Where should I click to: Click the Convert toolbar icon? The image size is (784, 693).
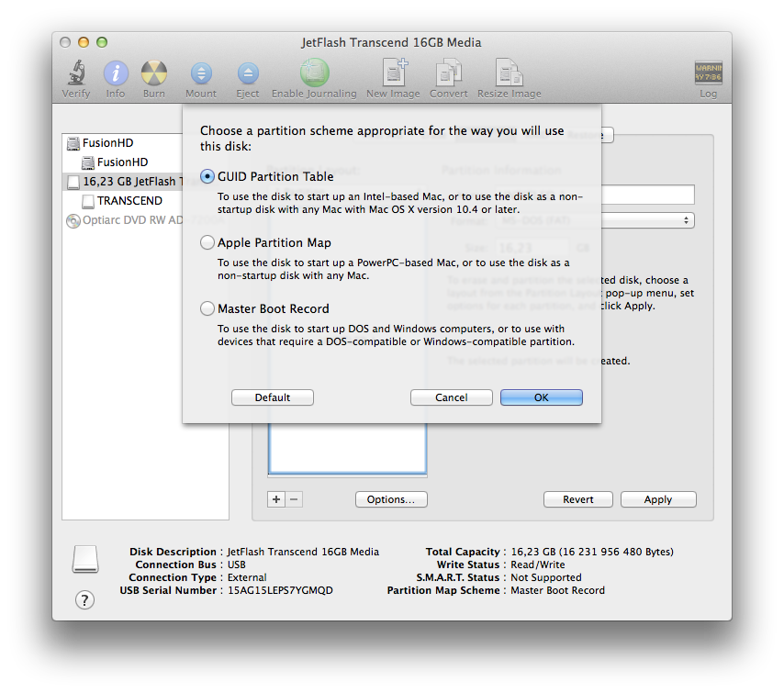pos(449,73)
